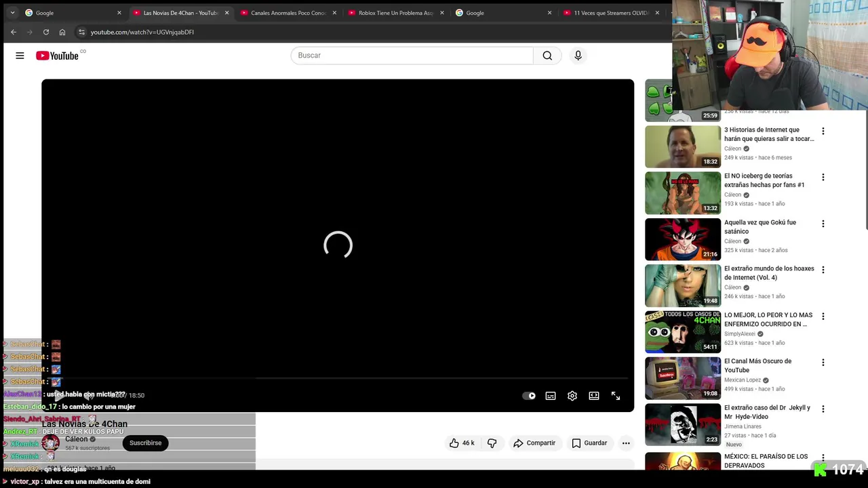Click the YouTube logo home link
The image size is (868, 488).
point(57,56)
